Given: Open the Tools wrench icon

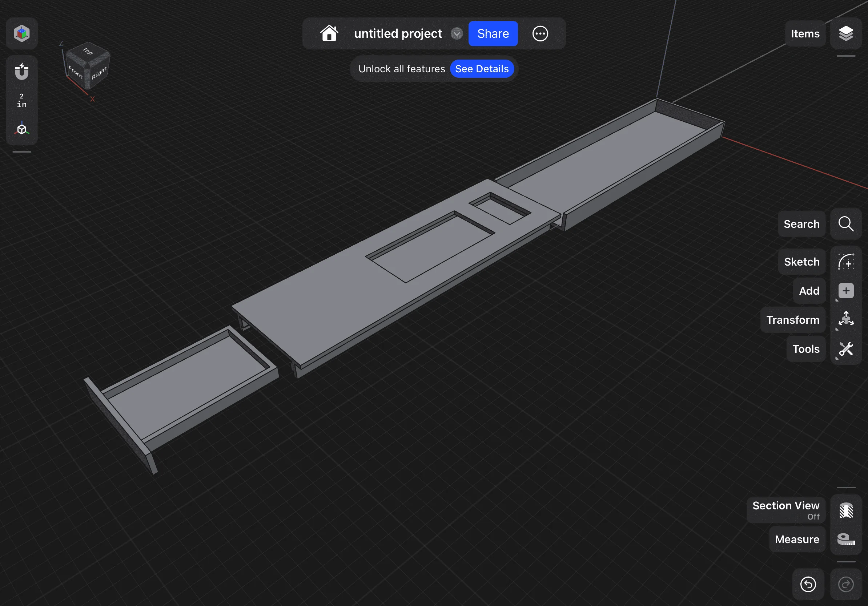Looking at the screenshot, I should [x=846, y=349].
